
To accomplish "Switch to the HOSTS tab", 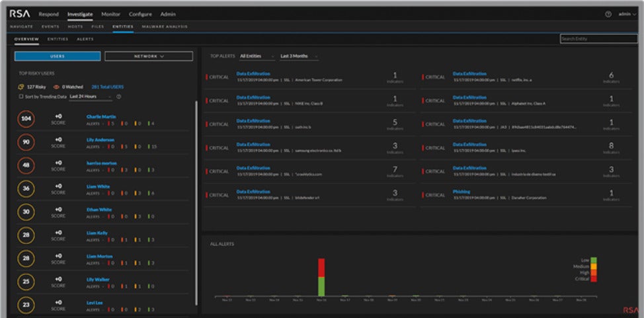I will [75, 26].
